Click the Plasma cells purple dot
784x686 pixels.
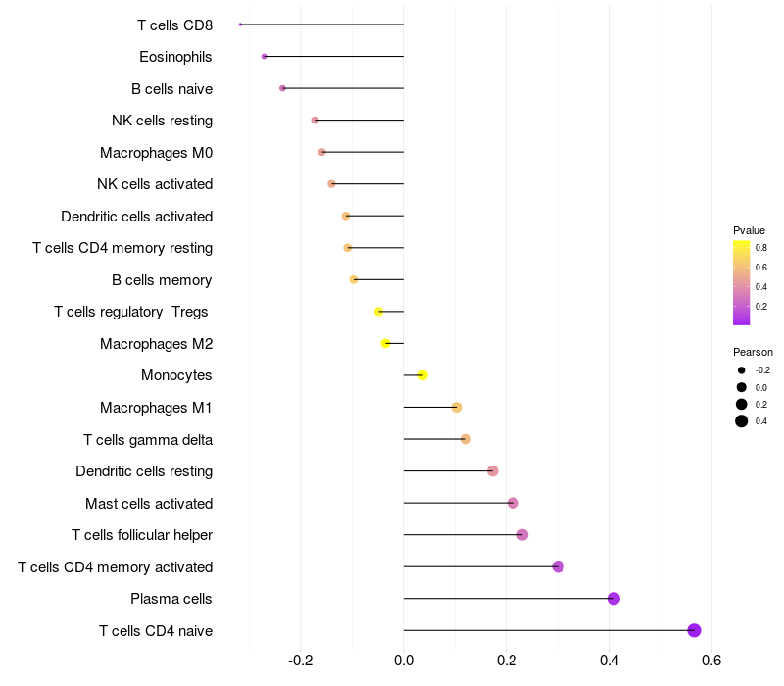click(x=613, y=599)
